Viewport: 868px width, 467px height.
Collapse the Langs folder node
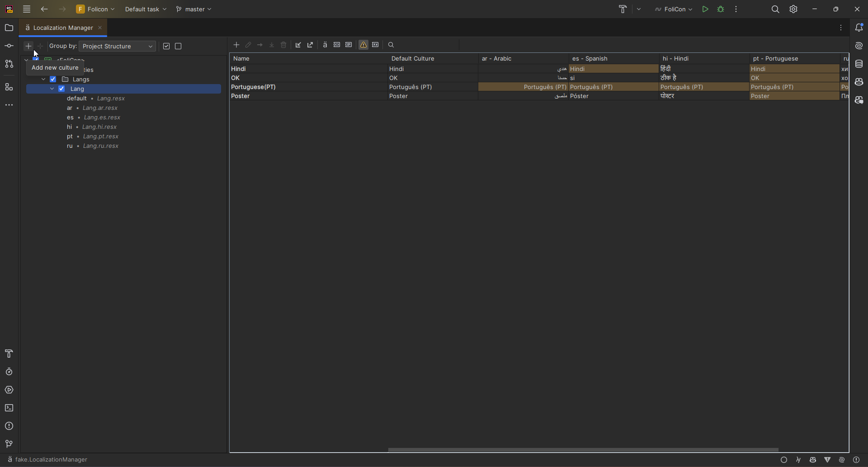point(43,79)
